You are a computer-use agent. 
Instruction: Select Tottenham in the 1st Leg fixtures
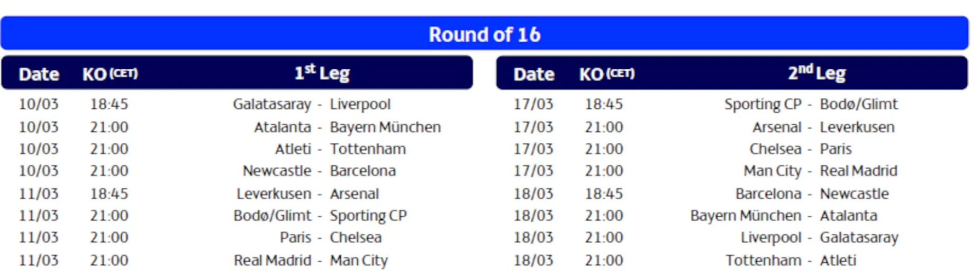point(368,149)
